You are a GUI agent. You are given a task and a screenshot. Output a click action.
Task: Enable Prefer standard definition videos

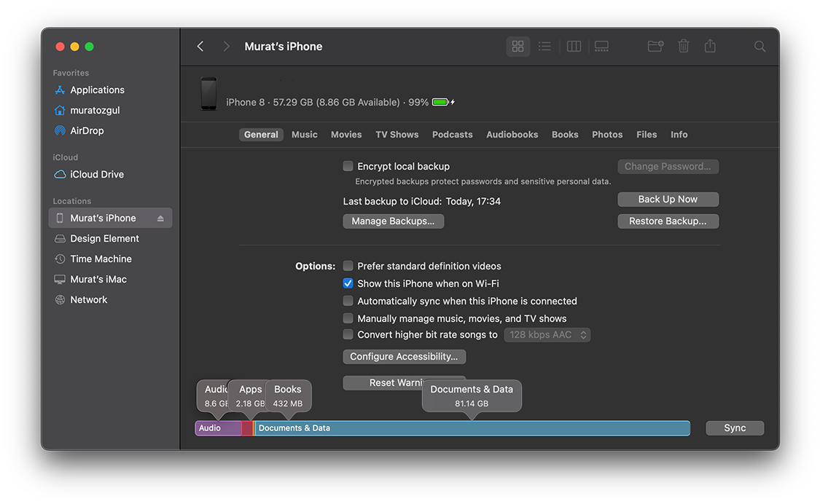click(348, 266)
